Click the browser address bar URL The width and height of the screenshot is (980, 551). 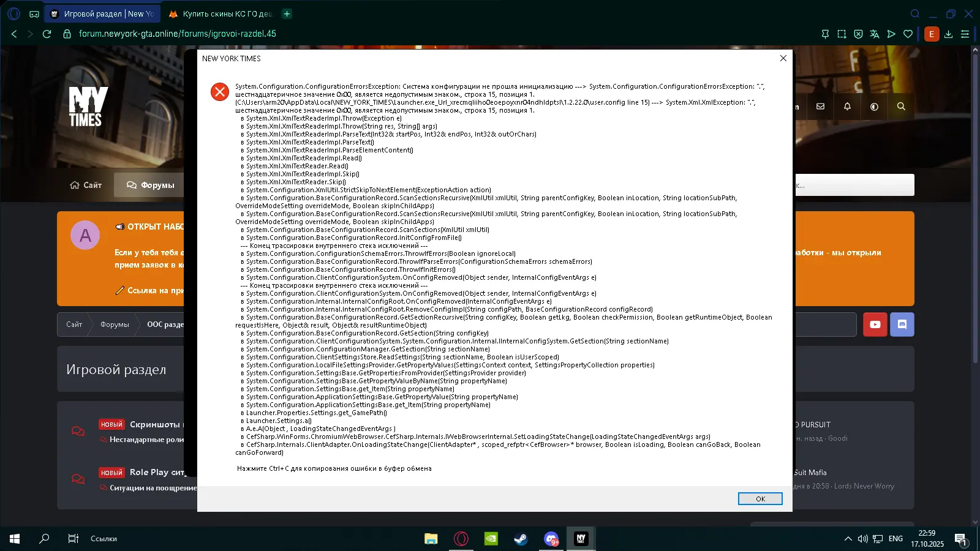(178, 34)
